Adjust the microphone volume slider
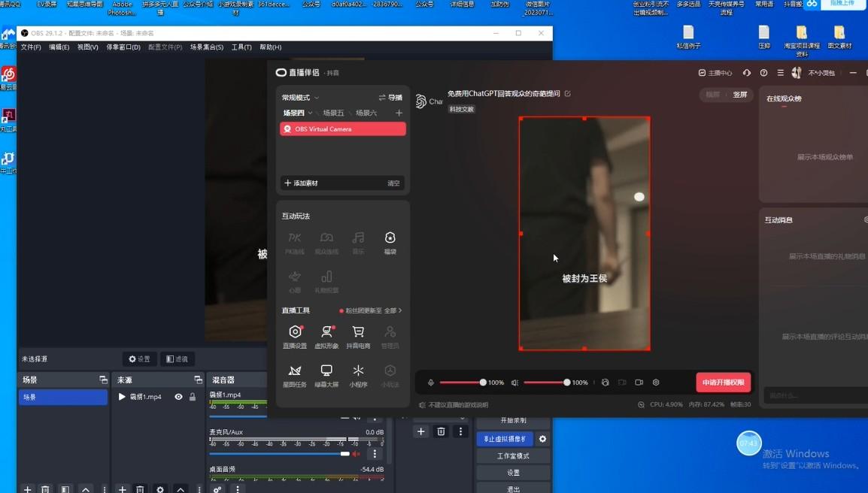This screenshot has height=493, width=868. tap(482, 383)
